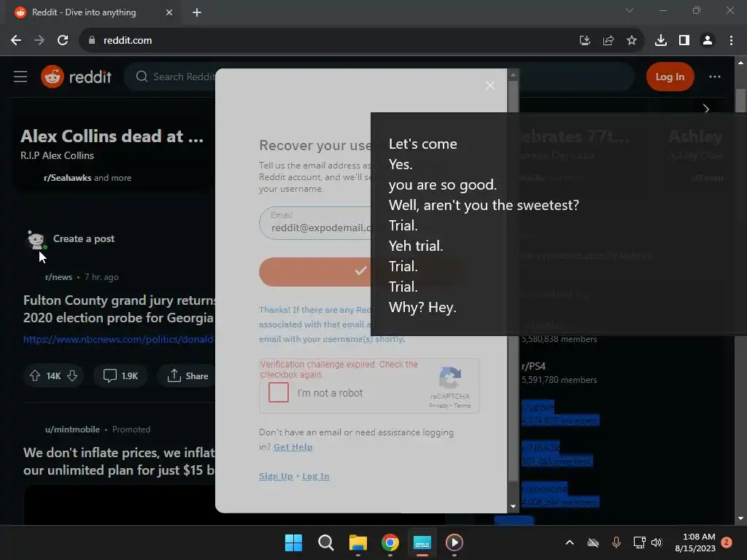Image resolution: width=747 pixels, height=560 pixels.
Task: Open Reddit's three-dot options menu
Action: (715, 77)
